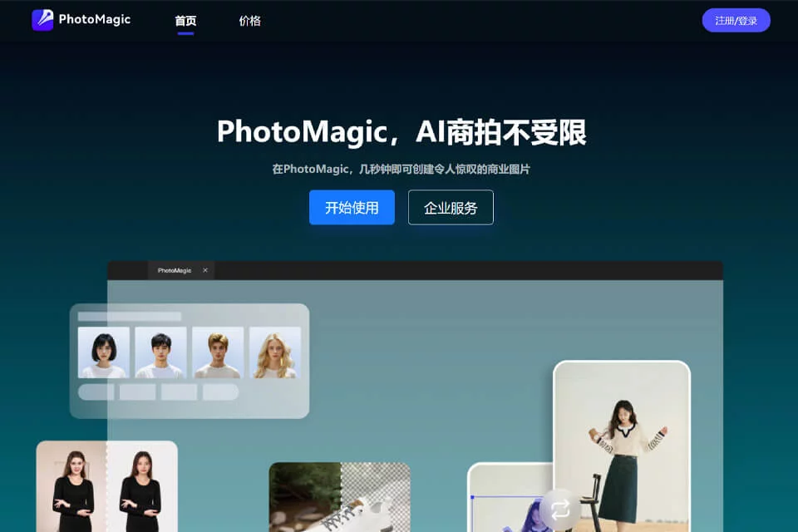Click the 开始使用 button
This screenshot has height=532, width=798.
point(352,207)
